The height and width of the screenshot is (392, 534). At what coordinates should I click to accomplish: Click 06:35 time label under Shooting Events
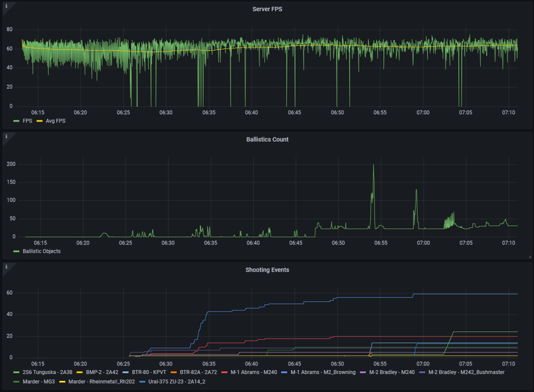[x=209, y=364]
